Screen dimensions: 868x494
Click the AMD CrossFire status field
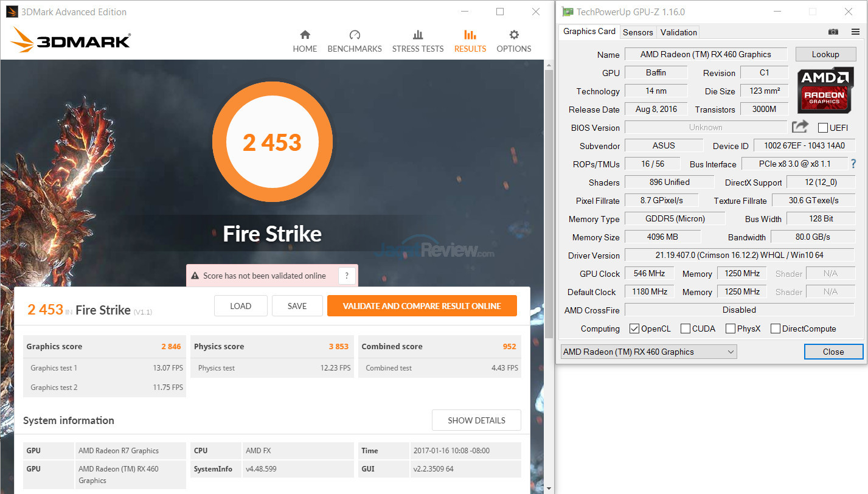740,310
